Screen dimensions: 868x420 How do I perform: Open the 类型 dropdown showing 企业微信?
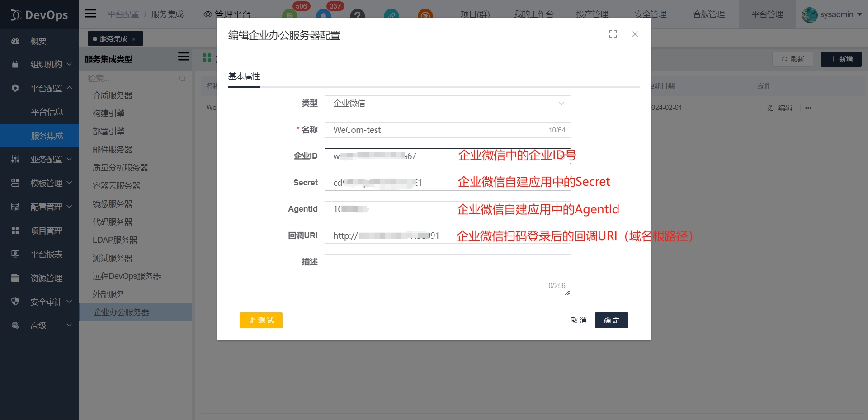click(447, 104)
